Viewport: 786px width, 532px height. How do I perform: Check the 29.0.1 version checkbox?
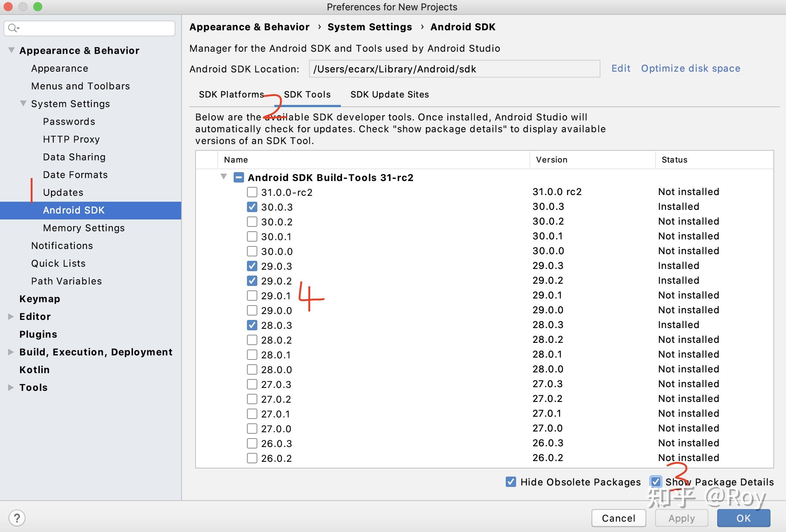pyautogui.click(x=252, y=295)
